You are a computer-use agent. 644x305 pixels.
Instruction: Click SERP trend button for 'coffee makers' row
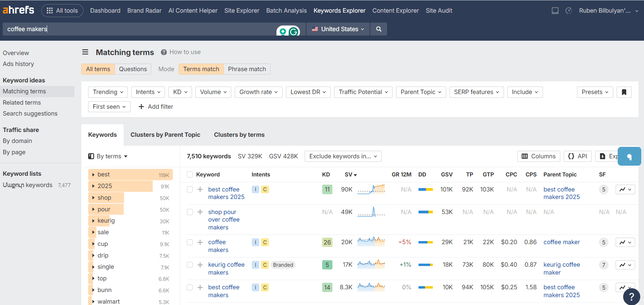625,242
